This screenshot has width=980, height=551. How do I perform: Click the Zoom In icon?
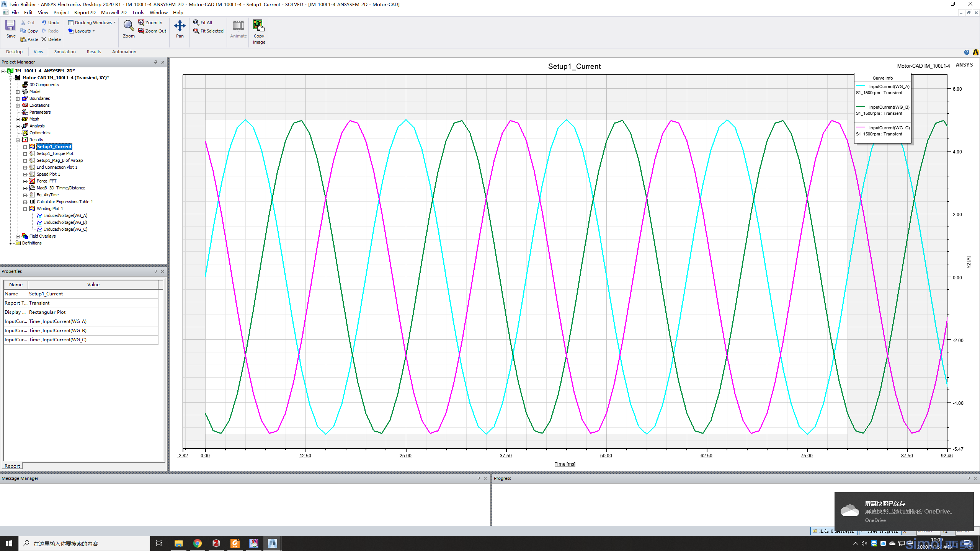150,23
